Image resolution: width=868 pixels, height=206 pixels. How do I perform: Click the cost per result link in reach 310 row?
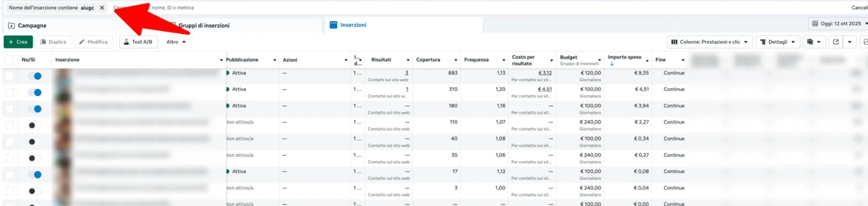click(545, 89)
